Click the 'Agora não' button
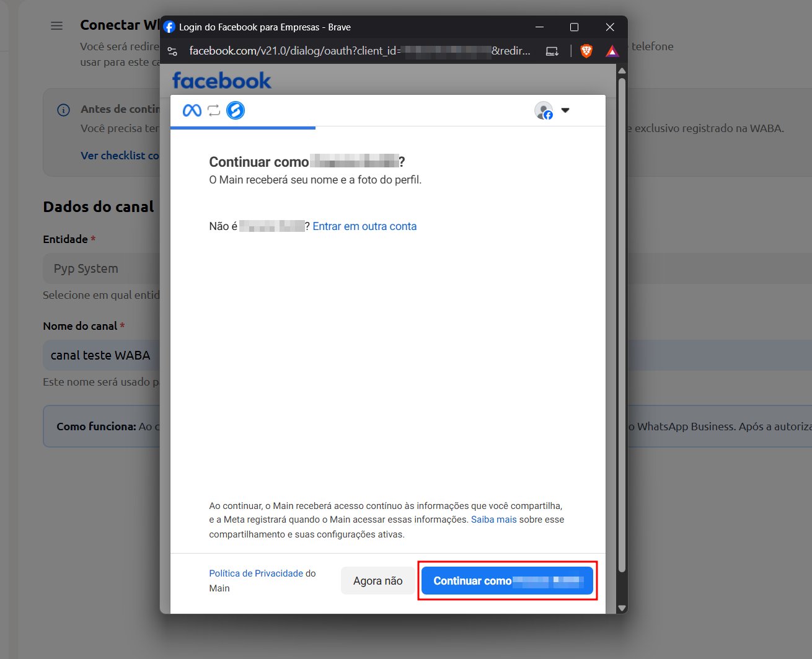Screen dimensions: 812x659 (x=378, y=581)
